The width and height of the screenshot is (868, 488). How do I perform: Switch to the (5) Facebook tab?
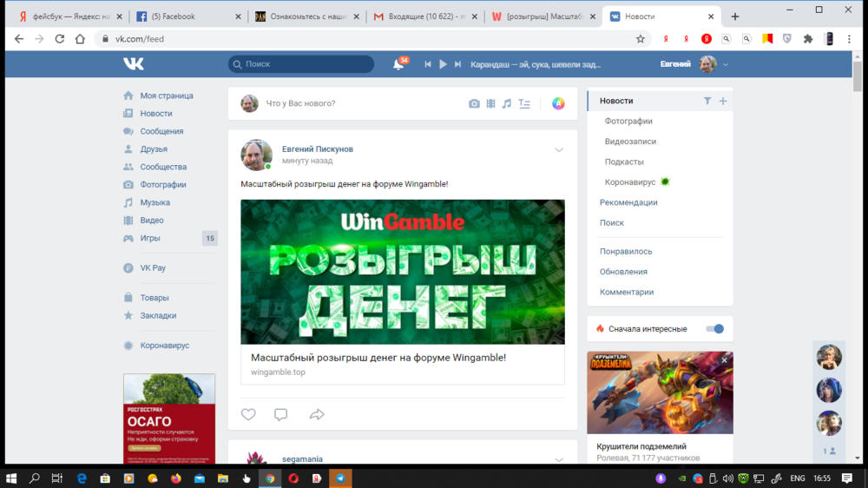[188, 16]
